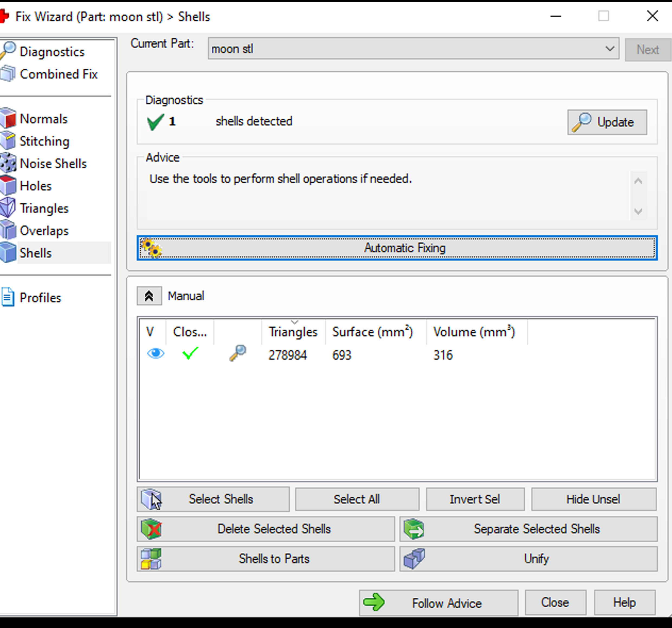Open the Triangles fix step
This screenshot has width=672, height=628.
click(44, 208)
